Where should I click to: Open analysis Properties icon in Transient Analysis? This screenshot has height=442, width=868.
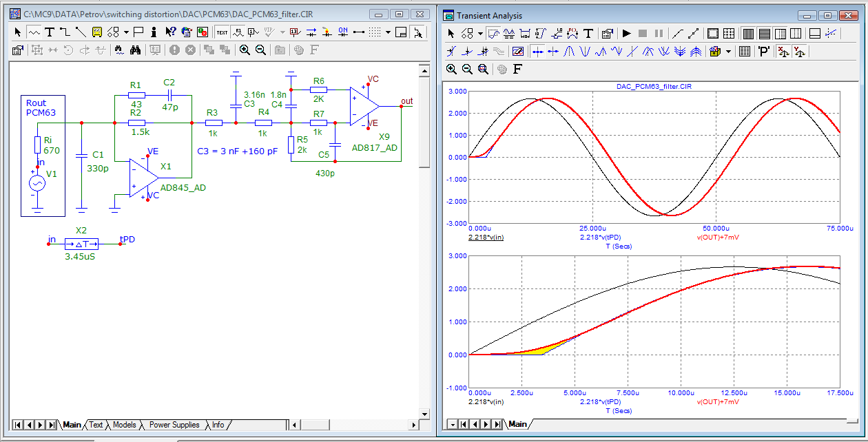(607, 33)
